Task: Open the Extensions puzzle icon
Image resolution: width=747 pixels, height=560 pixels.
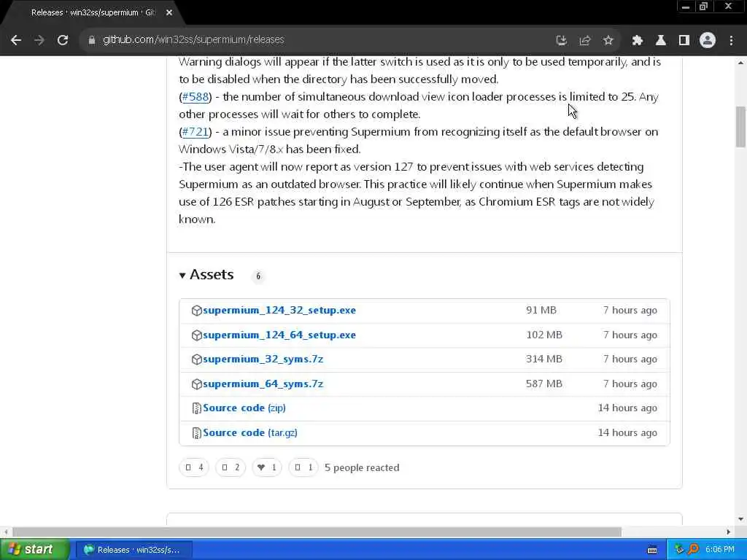Action: [638, 41]
